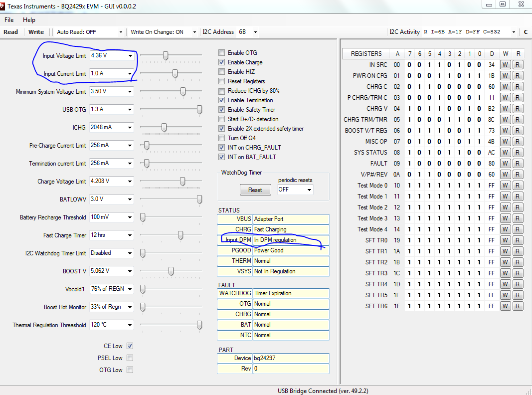Check the PSEL Low checkbox
This screenshot has height=395, width=532.
(130, 358)
